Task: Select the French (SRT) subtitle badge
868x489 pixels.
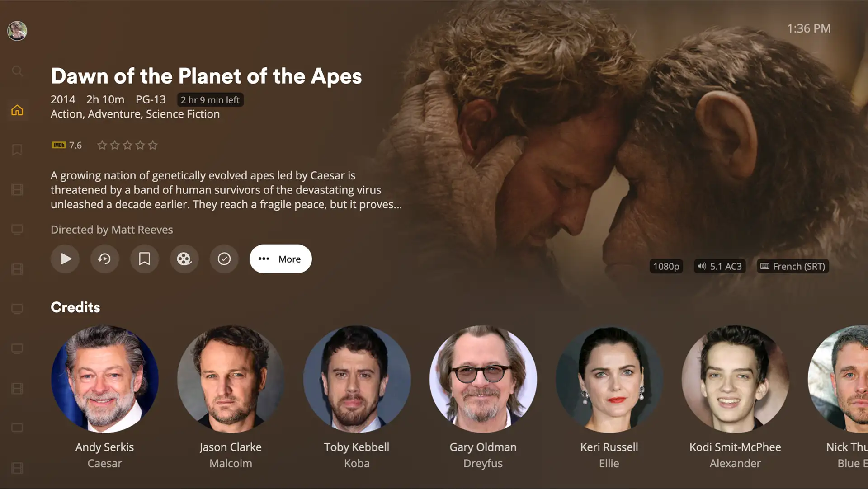Action: pyautogui.click(x=793, y=266)
